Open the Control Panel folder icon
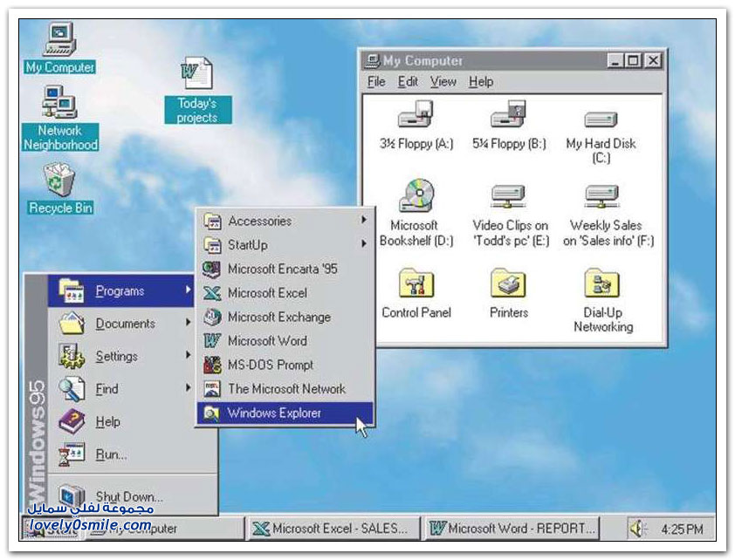735x560 pixels. 416,283
